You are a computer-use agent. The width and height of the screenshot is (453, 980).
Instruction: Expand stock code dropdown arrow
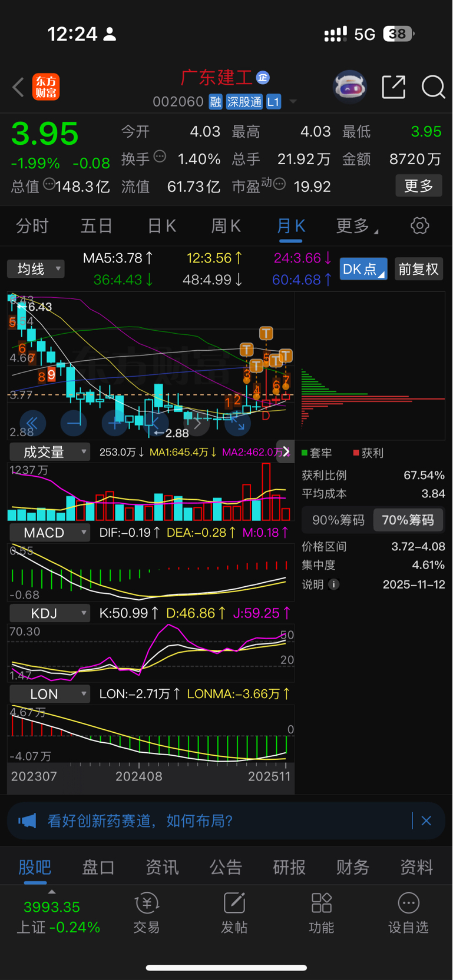[x=293, y=102]
